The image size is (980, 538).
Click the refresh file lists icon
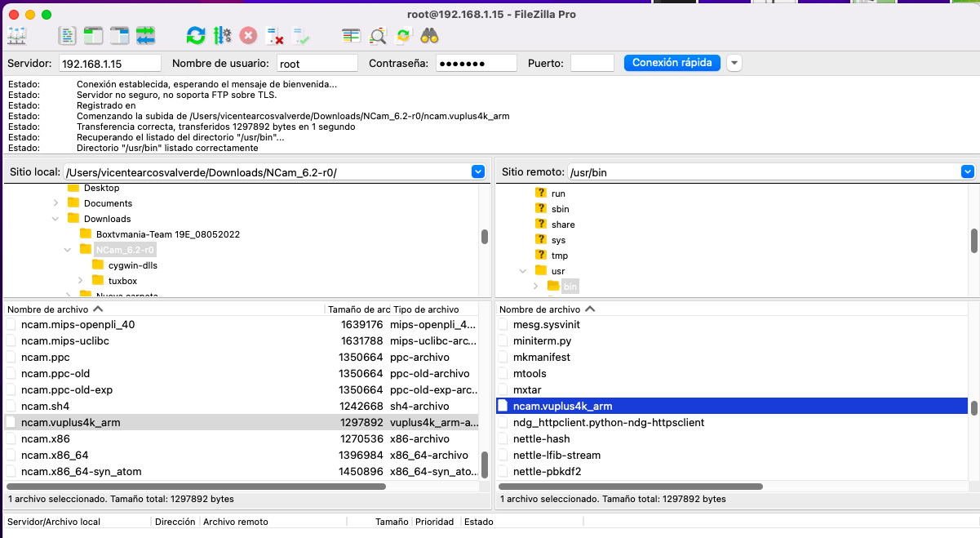[196, 35]
